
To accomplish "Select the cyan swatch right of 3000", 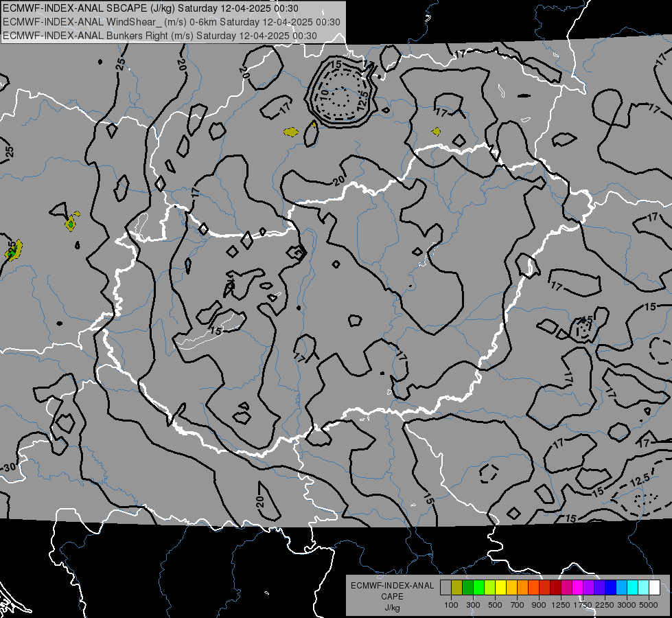I will pos(633,587).
